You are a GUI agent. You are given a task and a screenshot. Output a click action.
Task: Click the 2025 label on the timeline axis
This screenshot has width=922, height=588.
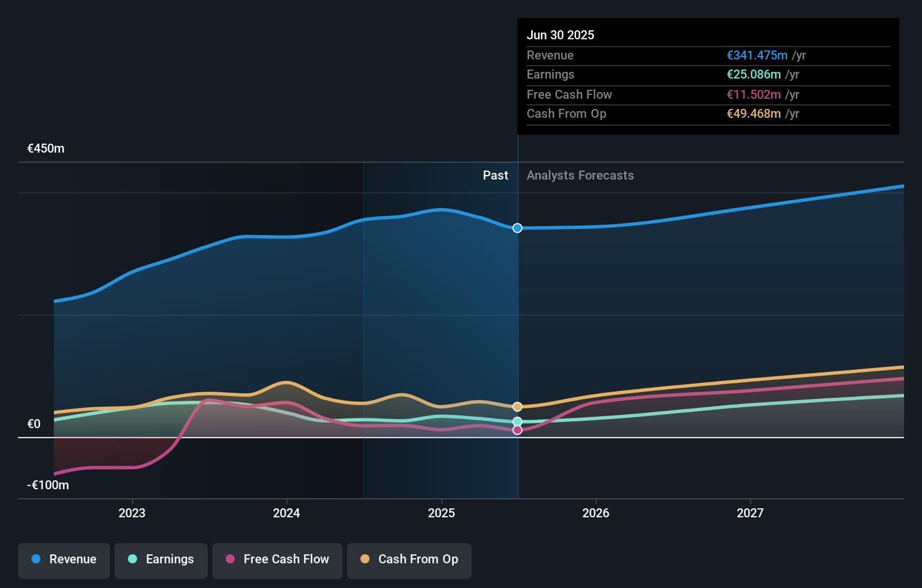pos(441,512)
